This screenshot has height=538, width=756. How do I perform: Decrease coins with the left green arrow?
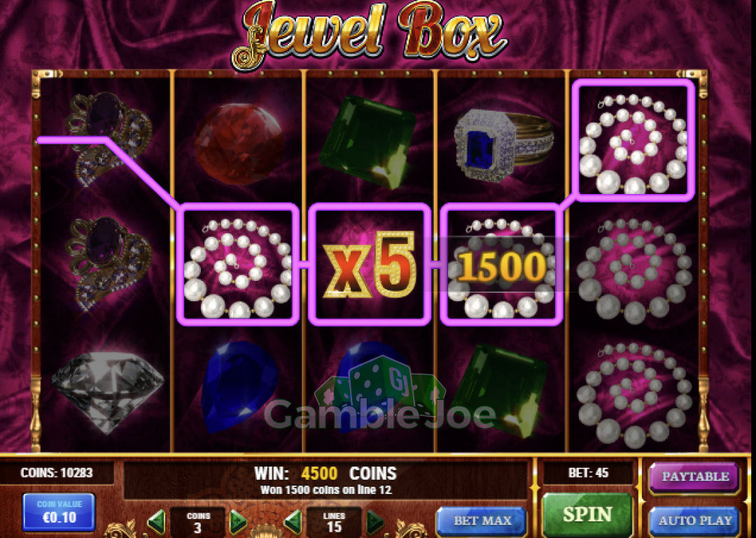pyautogui.click(x=155, y=521)
